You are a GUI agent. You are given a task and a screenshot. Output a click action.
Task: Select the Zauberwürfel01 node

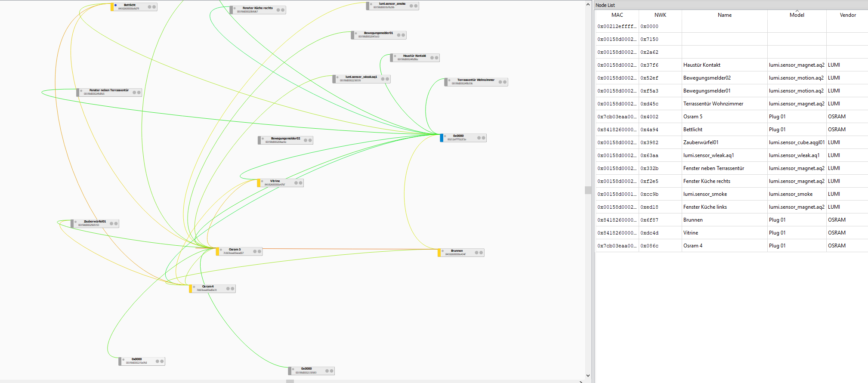(x=95, y=223)
